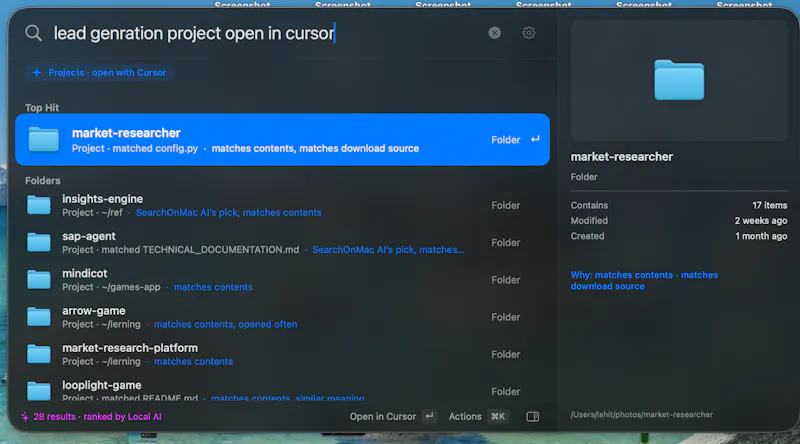Click 'matches contents, opened often' on arrow-game
Image resolution: width=800 pixels, height=444 pixels.
click(226, 324)
